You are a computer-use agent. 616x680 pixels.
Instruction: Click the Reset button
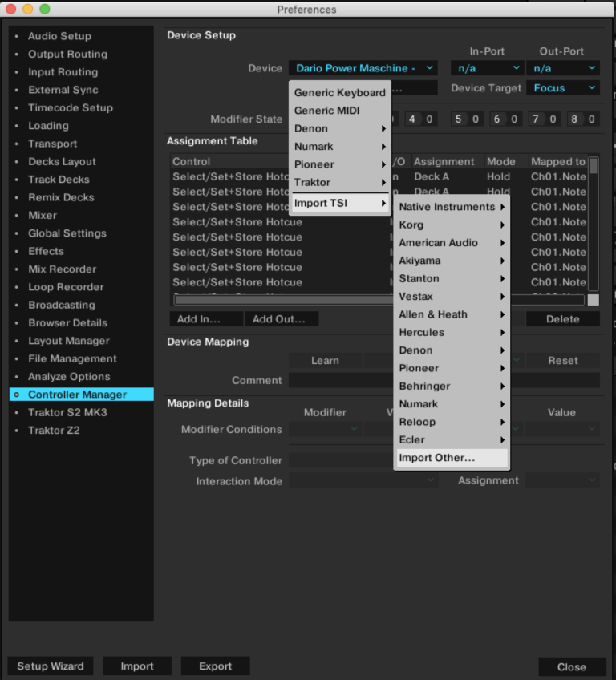coord(562,360)
